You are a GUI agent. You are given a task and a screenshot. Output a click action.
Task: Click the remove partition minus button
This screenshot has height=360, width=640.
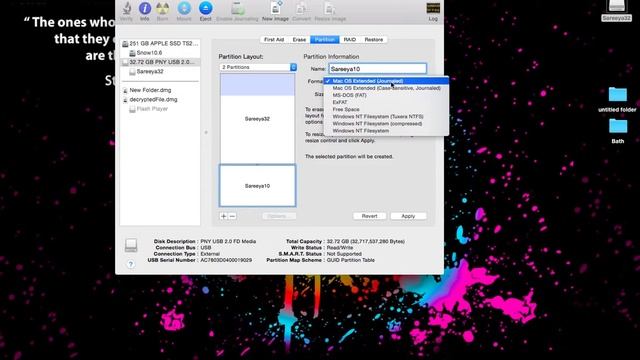(x=232, y=216)
